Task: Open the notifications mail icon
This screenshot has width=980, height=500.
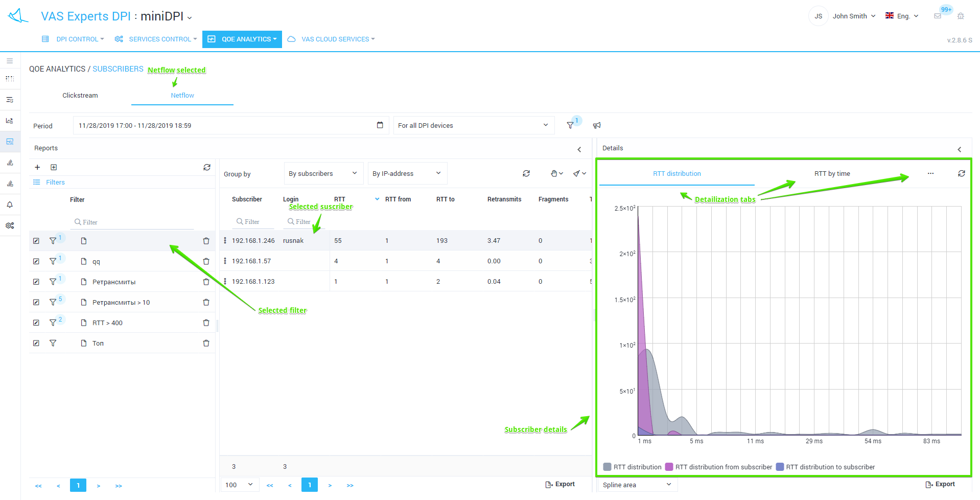Action: click(937, 16)
